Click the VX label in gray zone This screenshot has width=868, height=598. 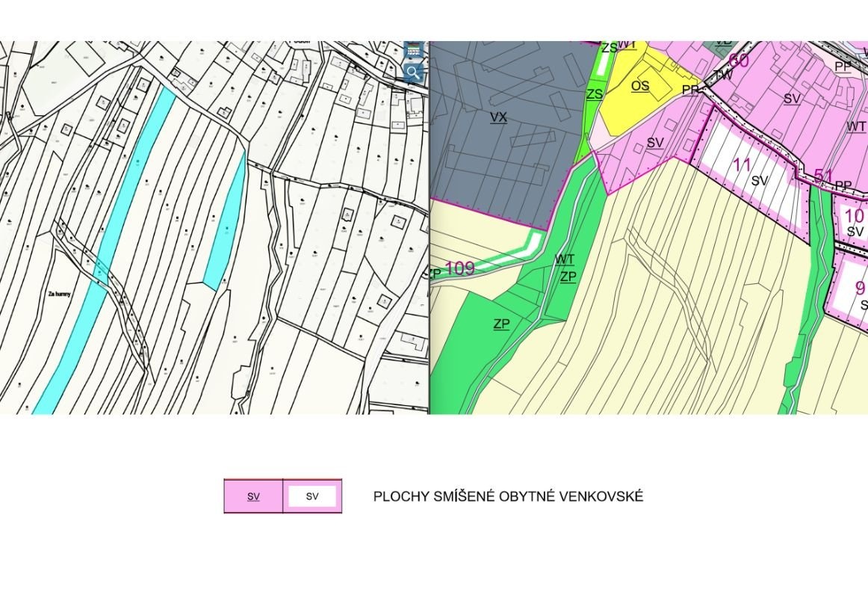point(498,117)
